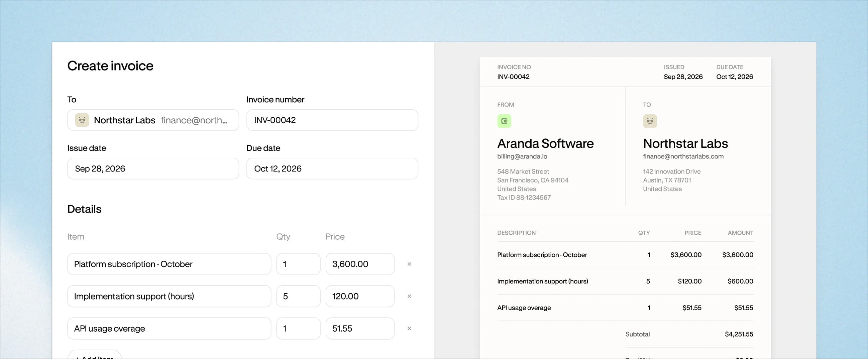The height and width of the screenshot is (359, 868).
Task: Select billing@aranda.io in the preview
Action: pos(522,156)
